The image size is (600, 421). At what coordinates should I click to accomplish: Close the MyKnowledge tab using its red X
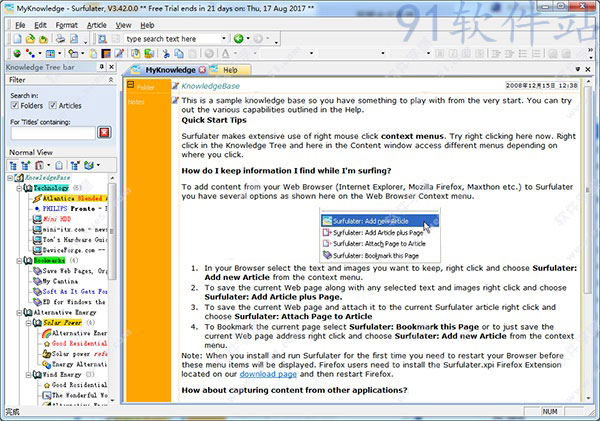[x=203, y=70]
